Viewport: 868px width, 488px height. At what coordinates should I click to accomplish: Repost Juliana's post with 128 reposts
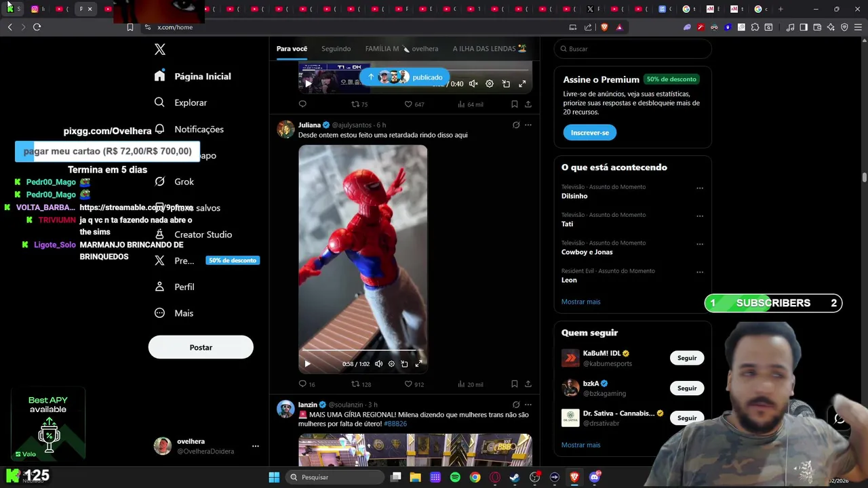tap(361, 384)
